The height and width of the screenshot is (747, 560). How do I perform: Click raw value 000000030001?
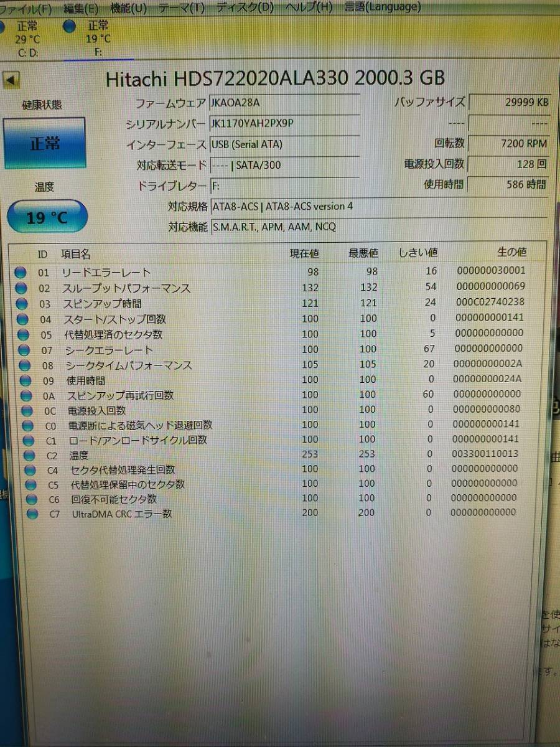pos(492,271)
